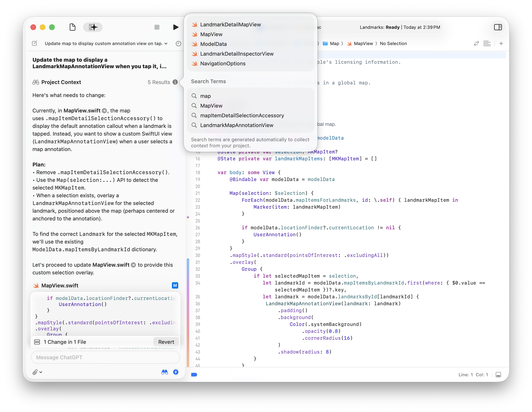Select LandmarkDetailInspectorView in results list
Image resolution: width=532 pixels, height=412 pixels.
tap(237, 54)
